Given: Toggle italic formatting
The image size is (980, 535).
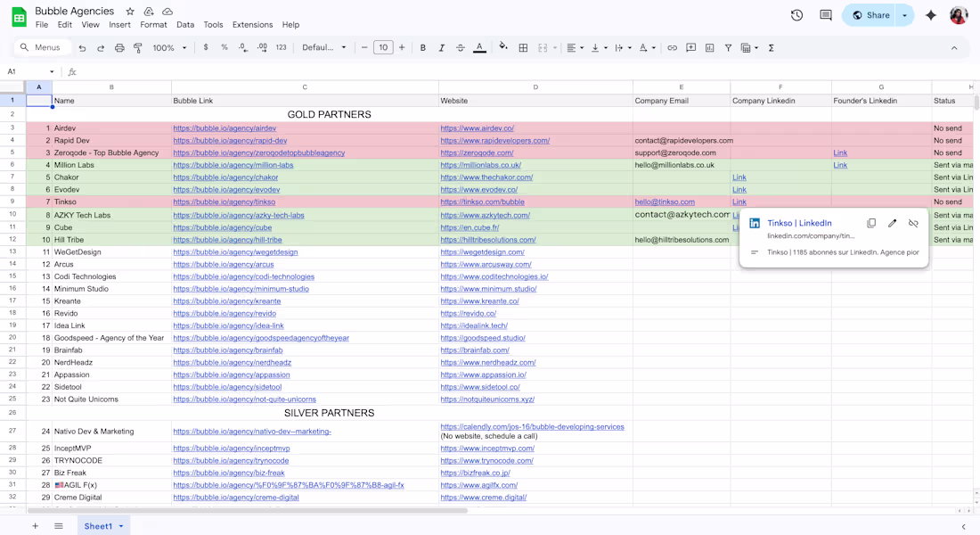Looking at the screenshot, I should pos(441,47).
